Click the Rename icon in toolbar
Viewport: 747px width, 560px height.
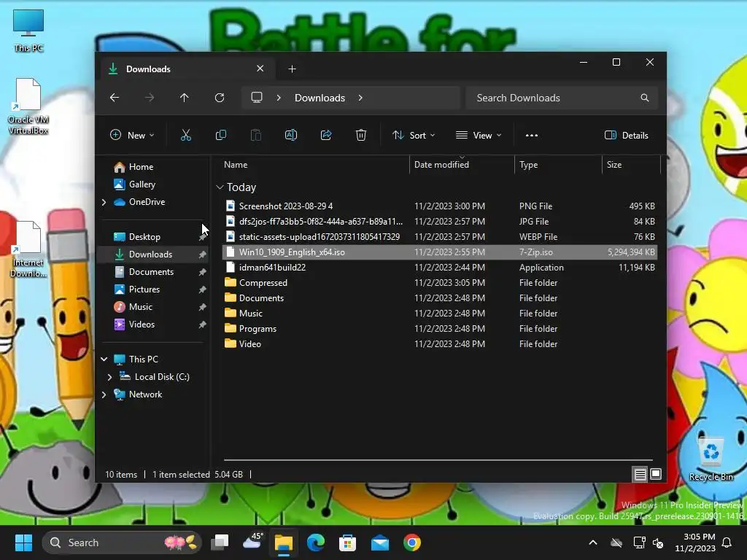tap(291, 135)
